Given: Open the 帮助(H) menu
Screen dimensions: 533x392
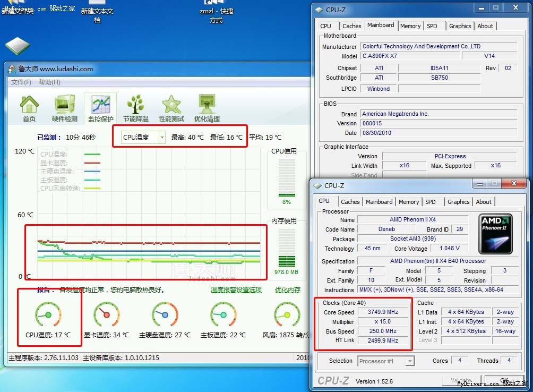Looking at the screenshot, I should coord(49,82).
